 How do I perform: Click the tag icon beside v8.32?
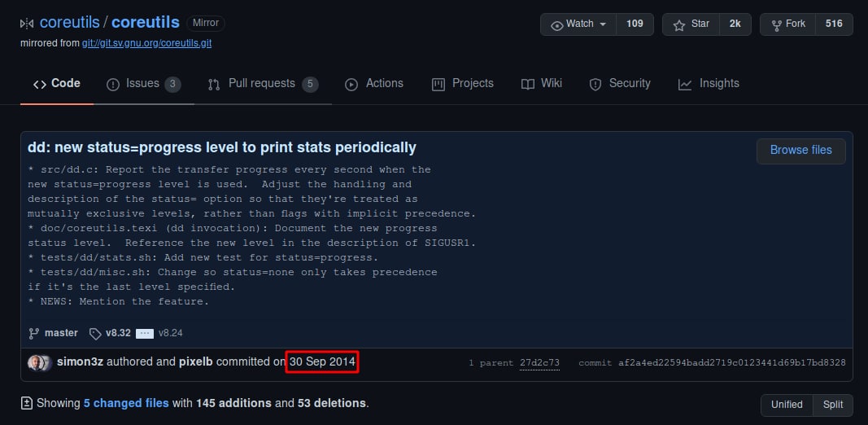[95, 334]
